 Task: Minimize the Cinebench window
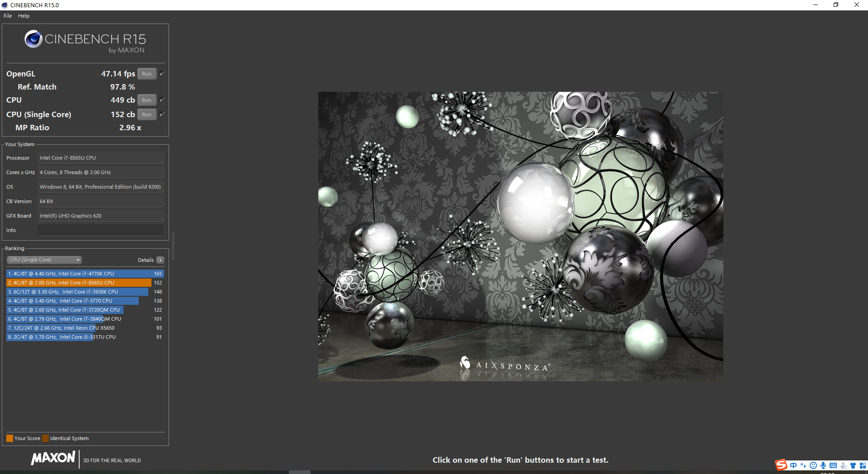point(816,5)
